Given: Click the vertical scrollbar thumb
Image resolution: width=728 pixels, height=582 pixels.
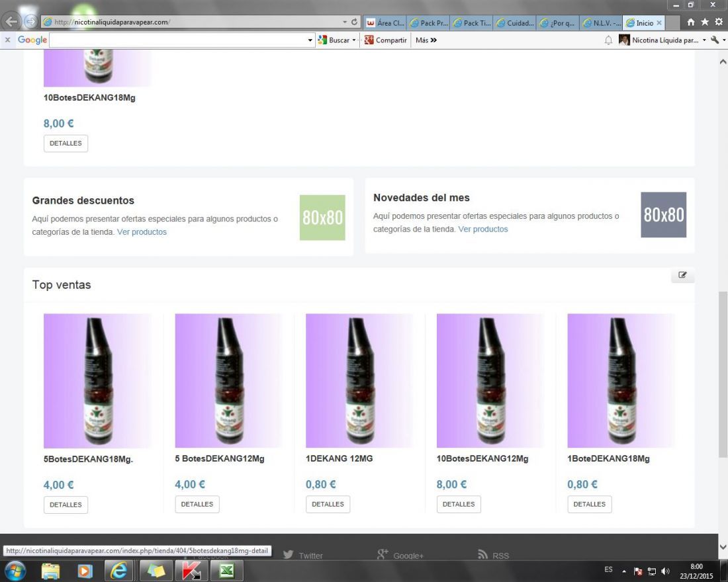Looking at the screenshot, I should pos(723,374).
